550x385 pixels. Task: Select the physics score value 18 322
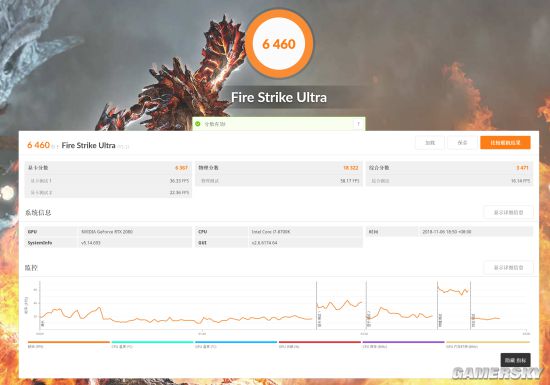click(x=351, y=168)
